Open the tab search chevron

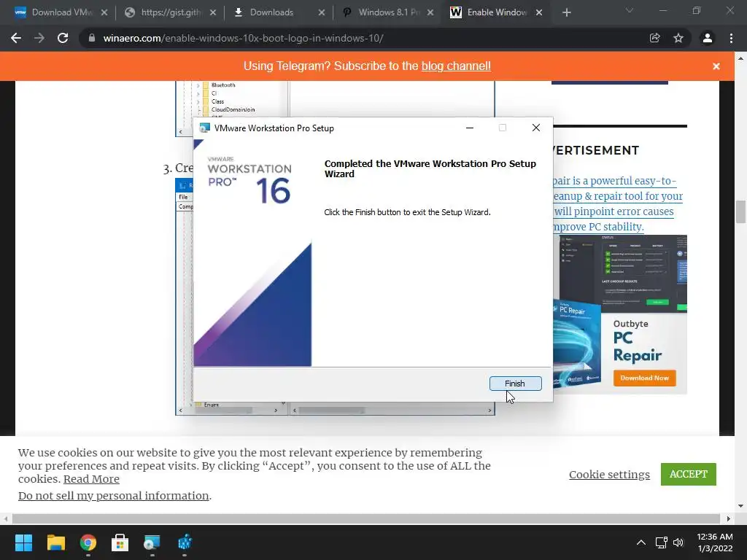[630, 10]
